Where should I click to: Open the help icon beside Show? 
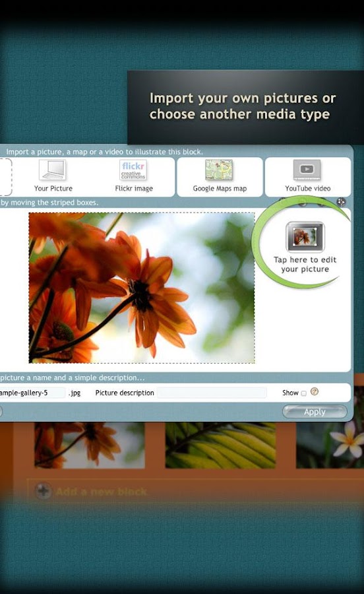pos(314,391)
